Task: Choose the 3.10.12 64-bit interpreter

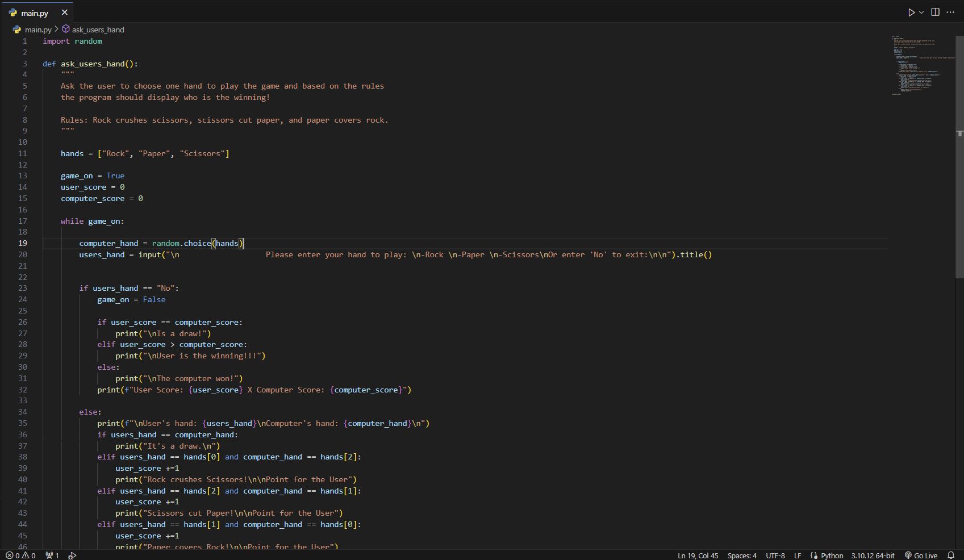Action: [x=873, y=555]
